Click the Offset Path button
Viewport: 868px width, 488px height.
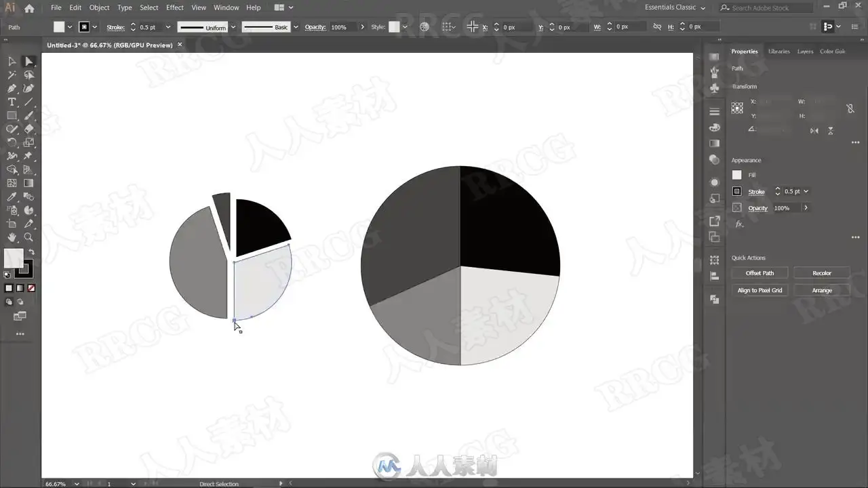759,273
